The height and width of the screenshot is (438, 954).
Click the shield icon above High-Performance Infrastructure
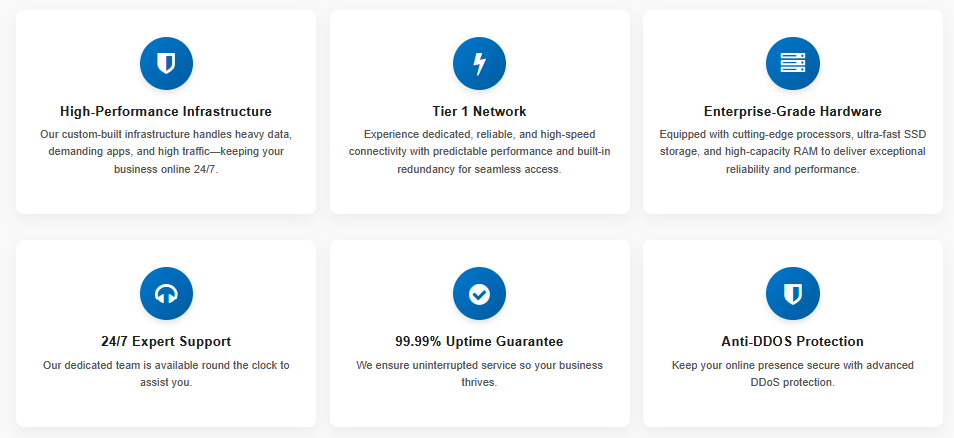pos(166,64)
